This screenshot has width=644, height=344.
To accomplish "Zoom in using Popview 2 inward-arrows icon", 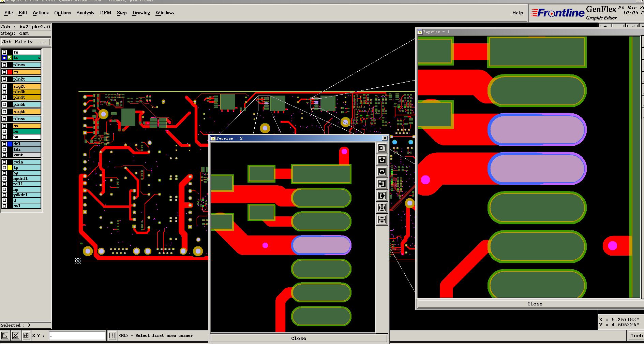I will coord(382,207).
